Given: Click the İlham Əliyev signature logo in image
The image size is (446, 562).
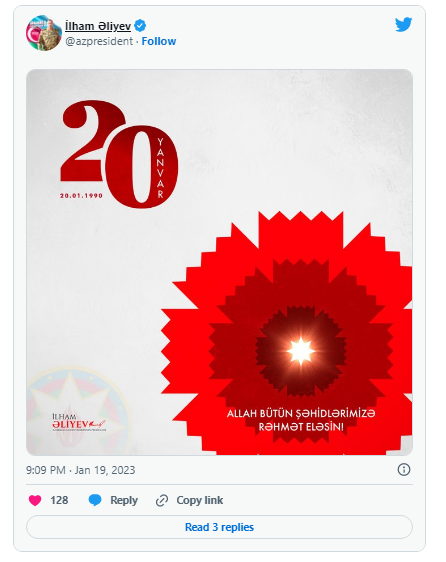Looking at the screenshot, I should 78,422.
